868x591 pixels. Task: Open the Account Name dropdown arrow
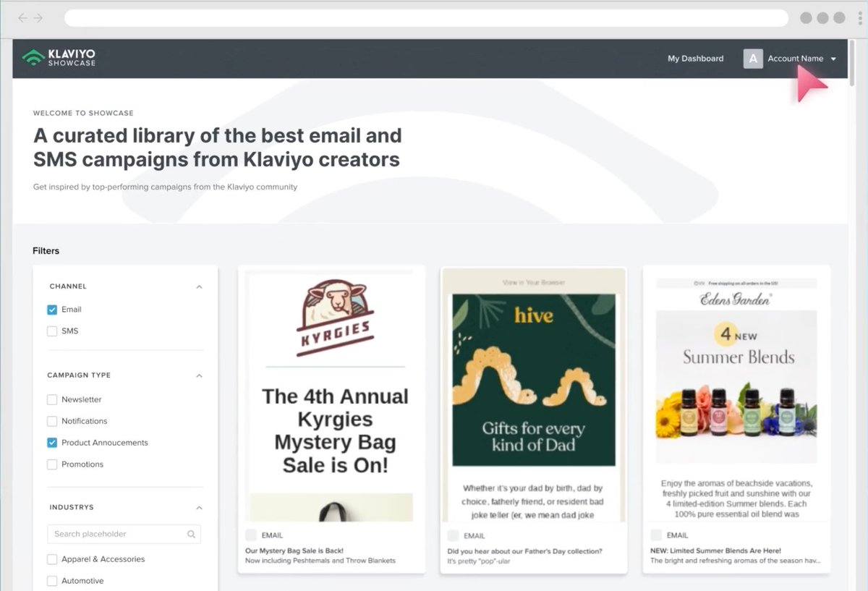[833, 59]
